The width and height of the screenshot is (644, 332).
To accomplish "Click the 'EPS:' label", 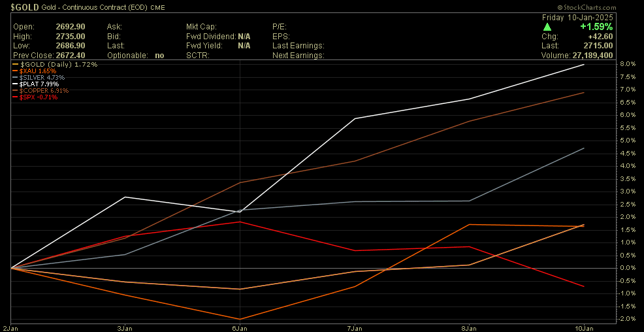I will 280,36.
